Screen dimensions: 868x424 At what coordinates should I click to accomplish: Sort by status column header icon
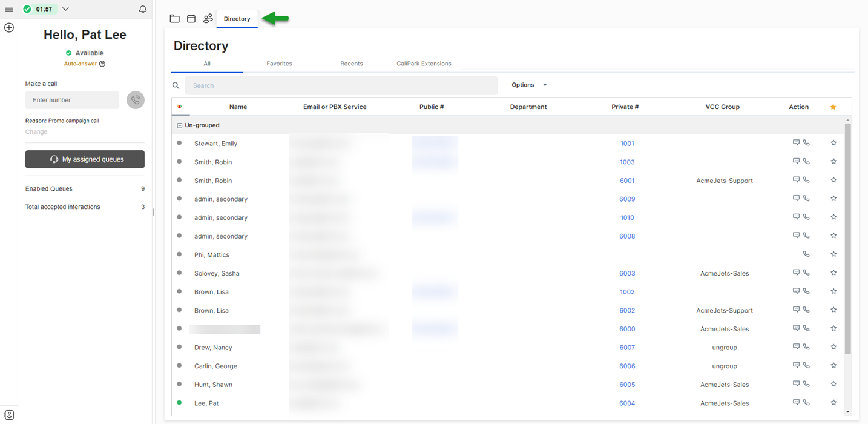[x=179, y=107]
